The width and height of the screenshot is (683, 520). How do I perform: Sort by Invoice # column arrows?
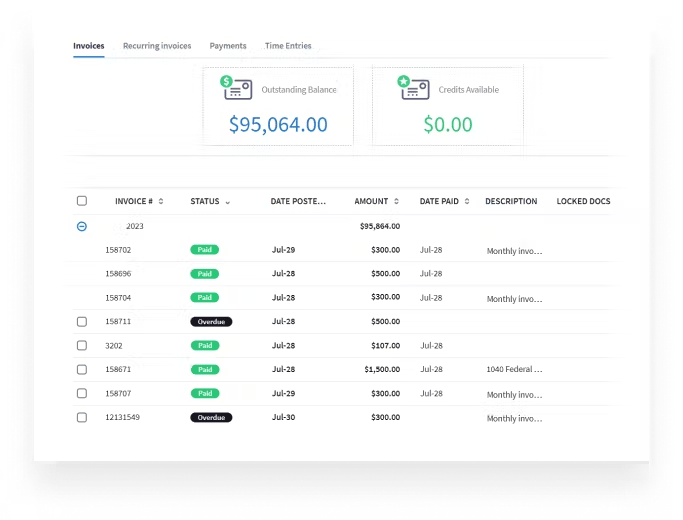tap(161, 201)
